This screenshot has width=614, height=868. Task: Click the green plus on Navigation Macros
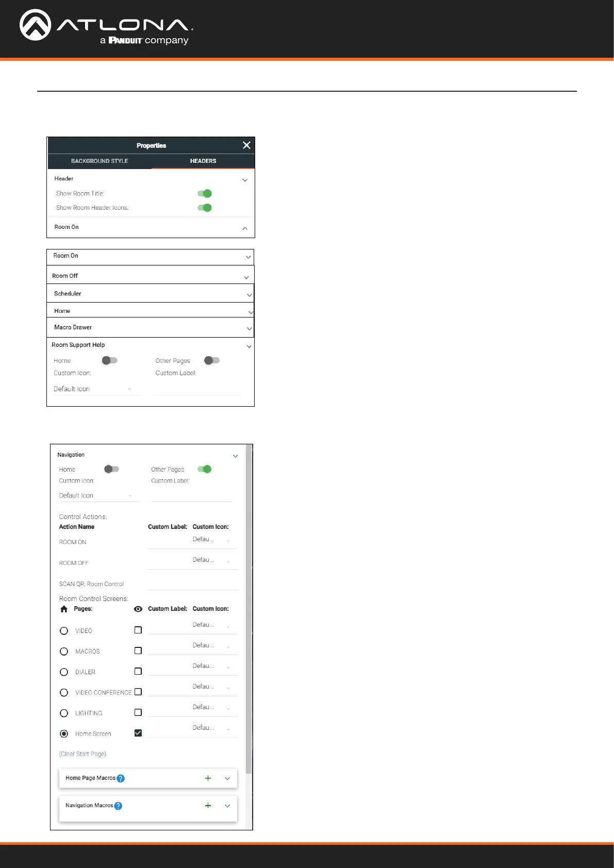coord(208,806)
